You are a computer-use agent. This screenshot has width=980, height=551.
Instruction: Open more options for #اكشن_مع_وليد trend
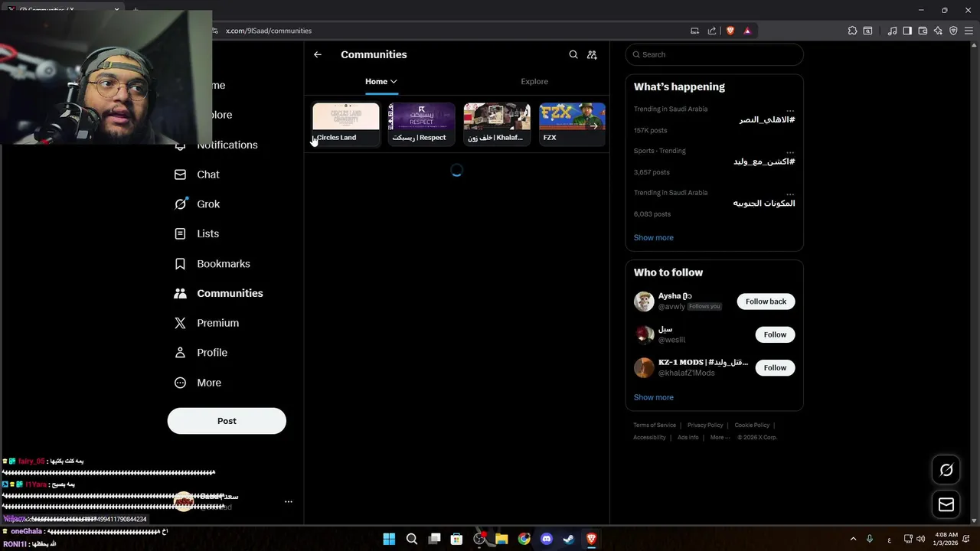click(790, 152)
